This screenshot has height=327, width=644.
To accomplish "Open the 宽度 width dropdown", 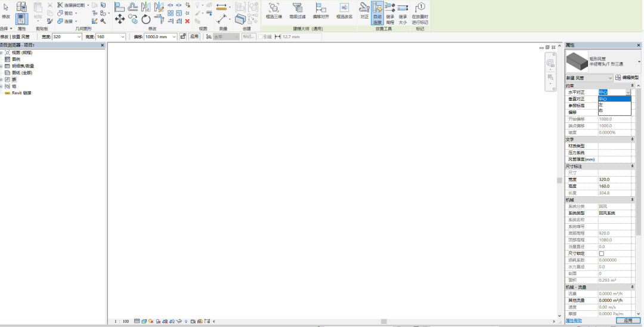I will pos(79,37).
